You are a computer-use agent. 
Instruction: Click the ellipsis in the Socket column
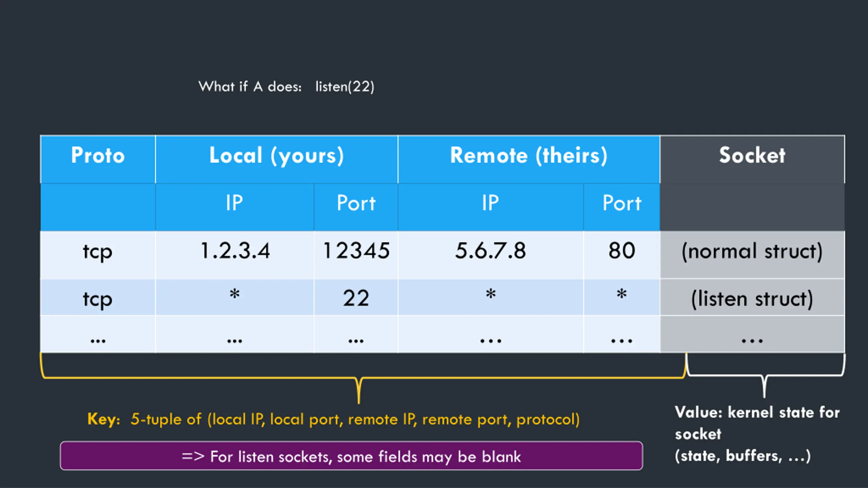click(x=752, y=334)
